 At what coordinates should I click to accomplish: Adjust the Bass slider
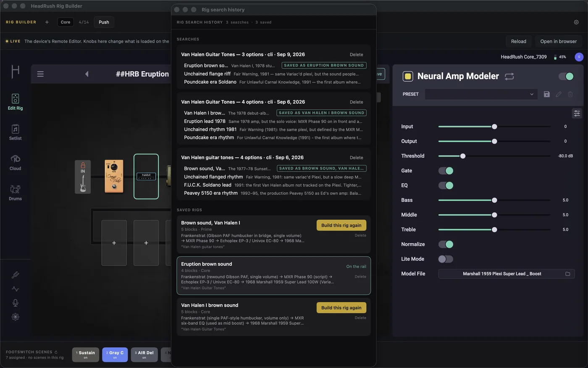494,200
